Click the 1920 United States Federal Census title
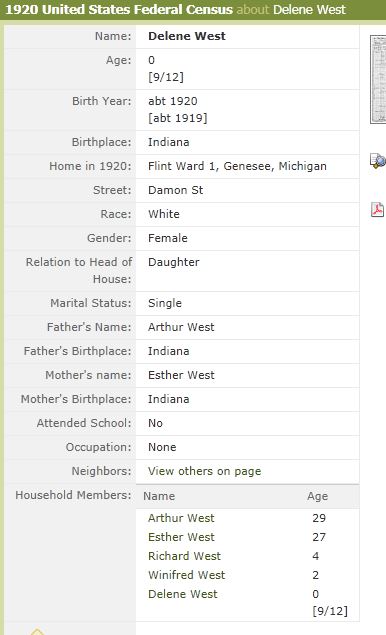 tap(119, 9)
